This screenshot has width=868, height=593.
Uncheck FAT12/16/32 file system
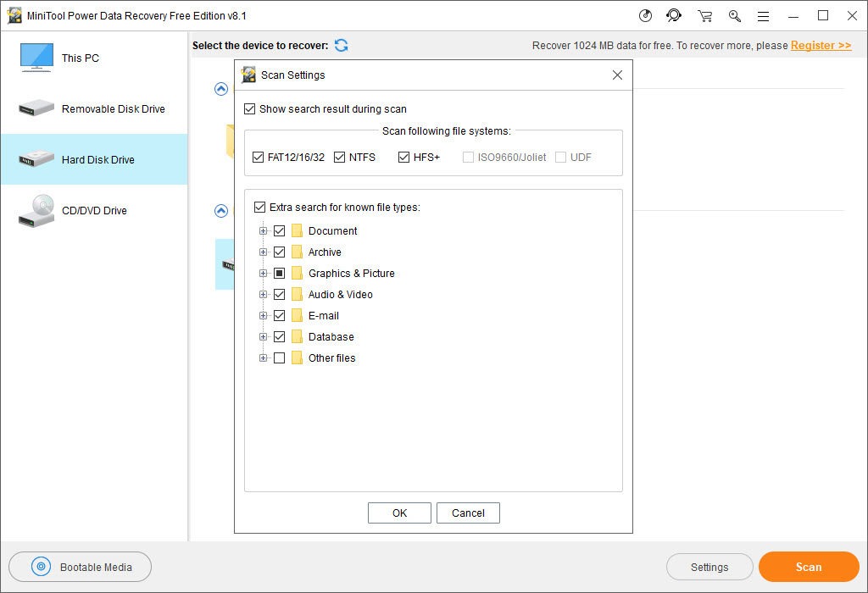tap(258, 157)
